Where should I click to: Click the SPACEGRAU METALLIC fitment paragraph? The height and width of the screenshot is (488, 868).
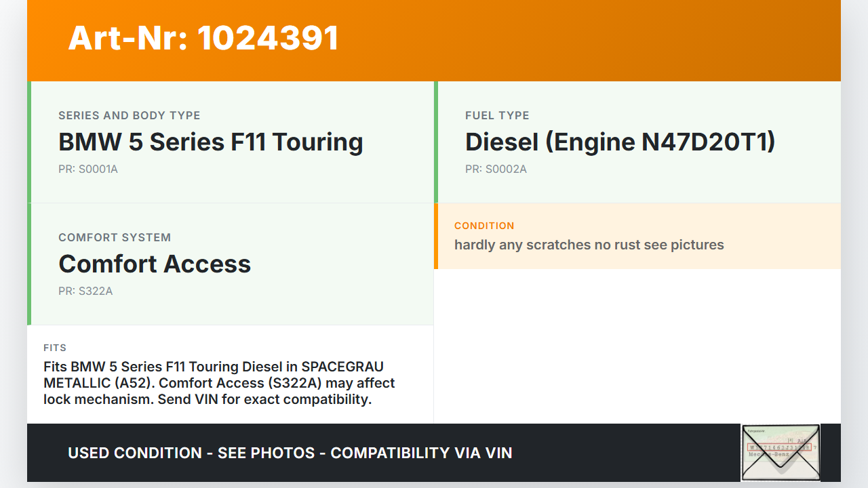(219, 383)
